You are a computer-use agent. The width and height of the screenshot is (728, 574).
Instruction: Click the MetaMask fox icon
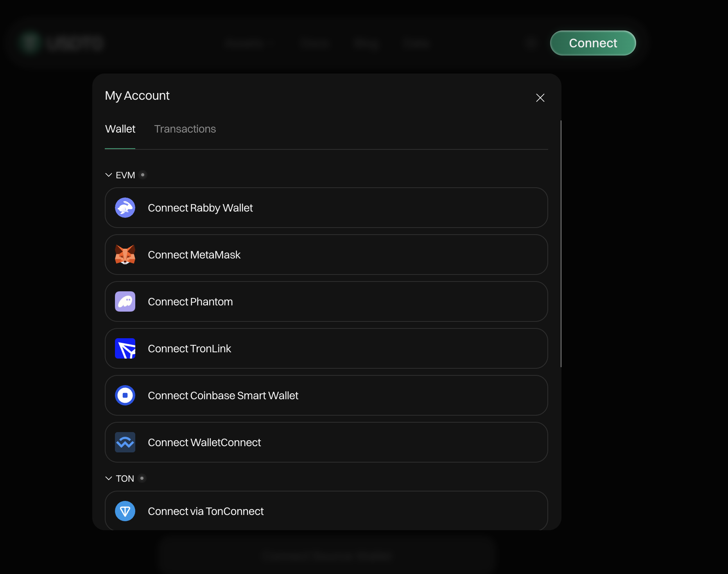pos(125,255)
